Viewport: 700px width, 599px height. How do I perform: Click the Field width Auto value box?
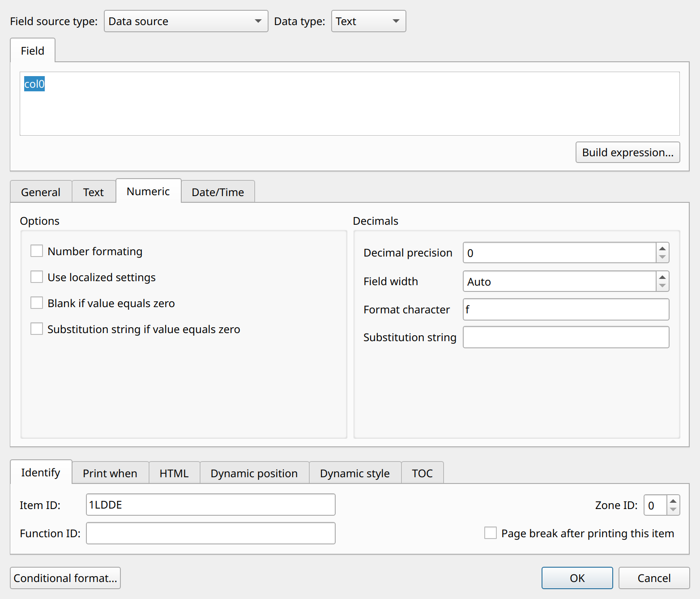coord(559,281)
